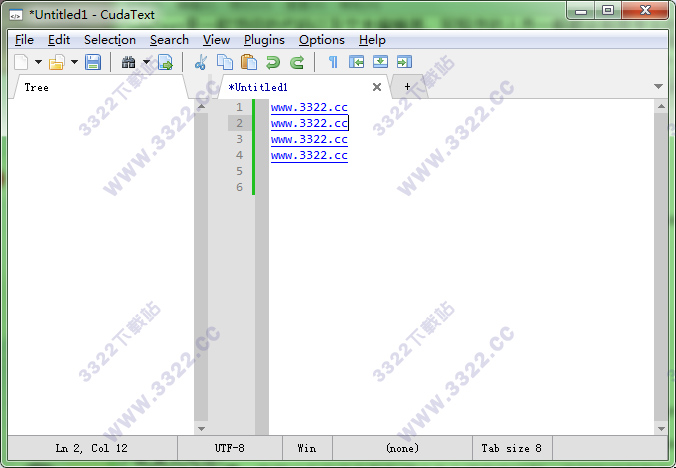676x468 pixels.
Task: Click the tree panel scrollbar down arrow
Action: (x=201, y=428)
